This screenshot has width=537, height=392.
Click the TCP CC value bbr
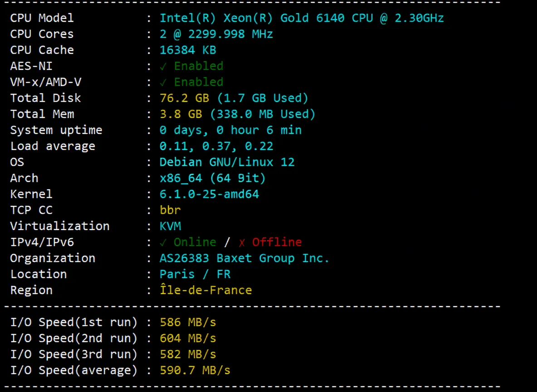[170, 210]
